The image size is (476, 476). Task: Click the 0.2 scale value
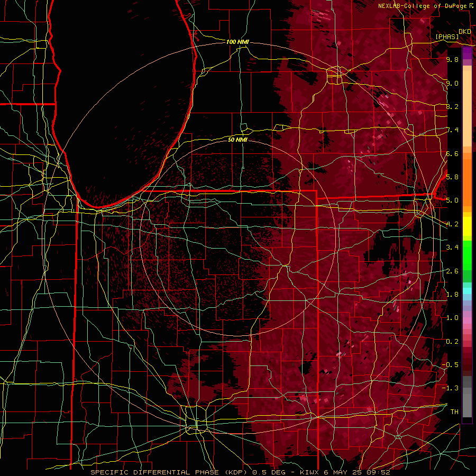click(x=452, y=342)
